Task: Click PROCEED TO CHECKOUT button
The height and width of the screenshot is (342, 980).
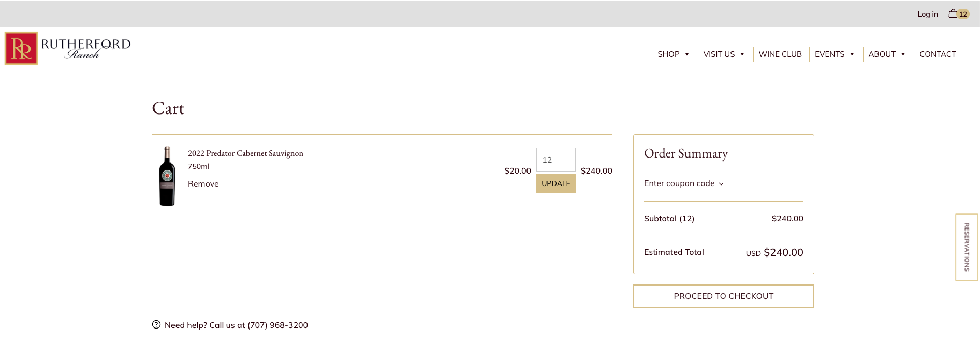Action: (723, 296)
